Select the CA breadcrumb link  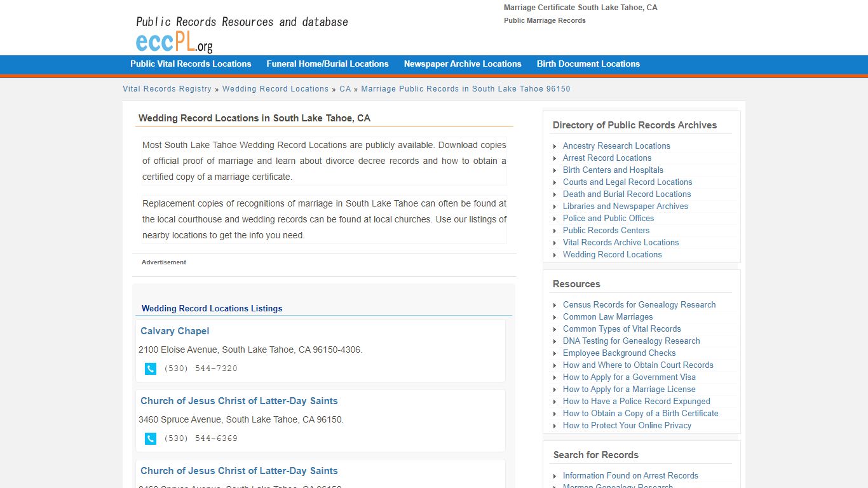click(x=345, y=89)
